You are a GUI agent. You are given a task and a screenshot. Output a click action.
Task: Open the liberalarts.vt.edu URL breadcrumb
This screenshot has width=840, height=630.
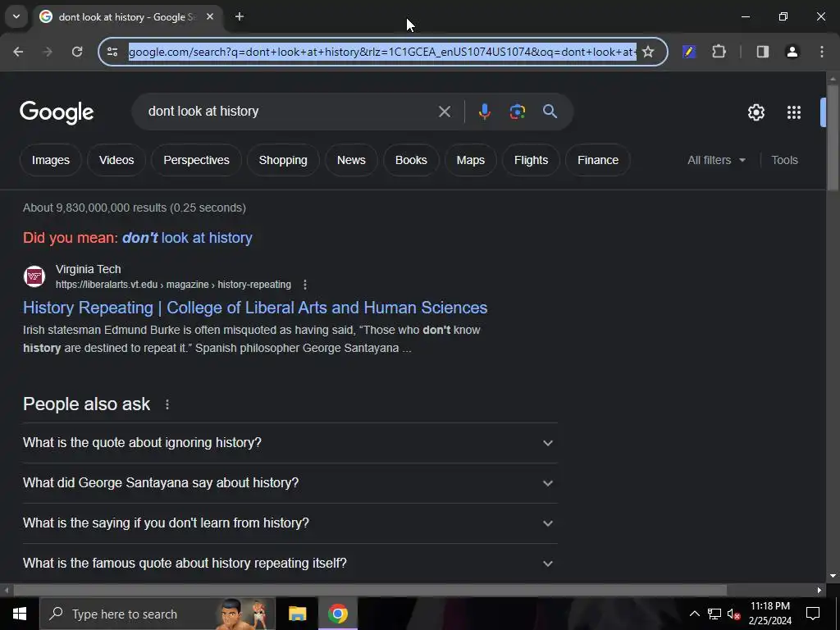173,285
